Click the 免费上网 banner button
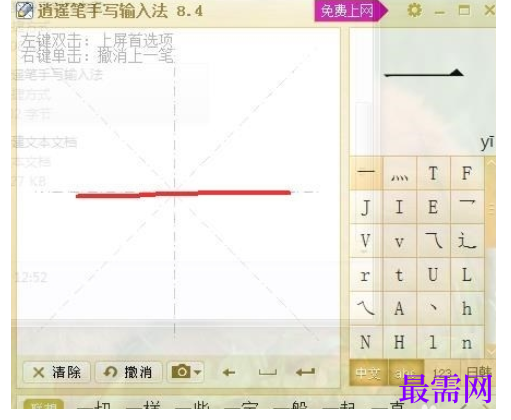 pos(351,11)
